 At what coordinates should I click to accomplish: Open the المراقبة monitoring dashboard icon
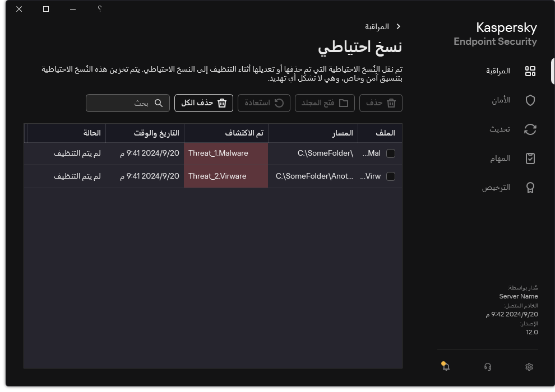[530, 71]
